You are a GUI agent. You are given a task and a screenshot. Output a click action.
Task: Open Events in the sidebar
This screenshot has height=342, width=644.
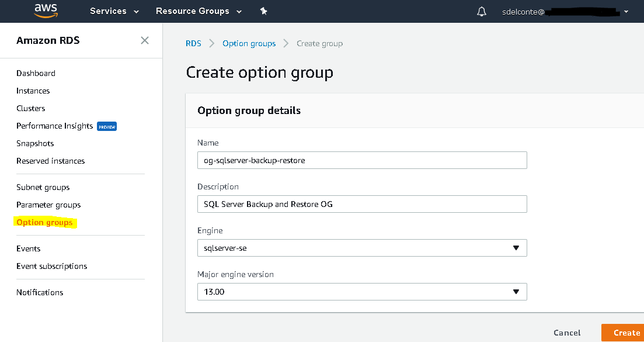pos(29,248)
